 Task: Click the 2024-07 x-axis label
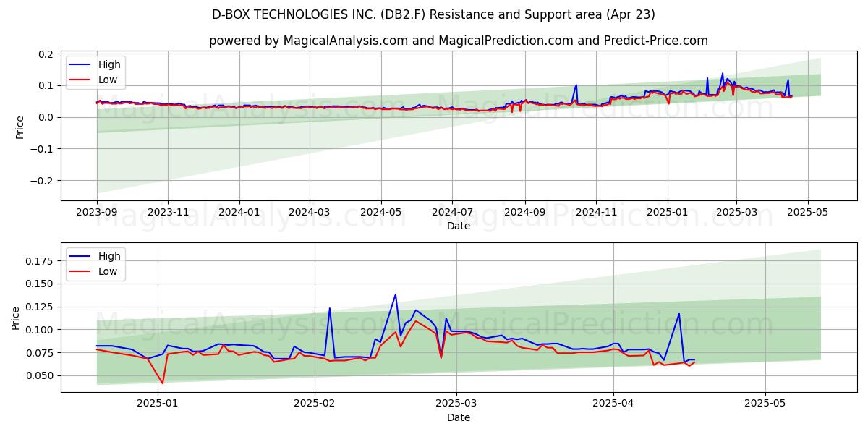(451, 213)
